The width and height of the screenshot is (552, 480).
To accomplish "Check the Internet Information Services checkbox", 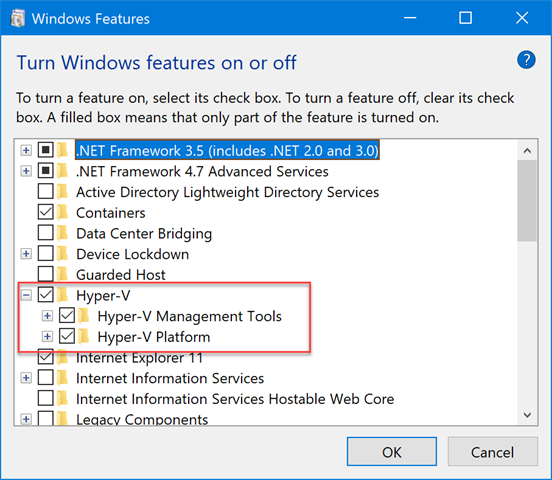I will point(46,378).
